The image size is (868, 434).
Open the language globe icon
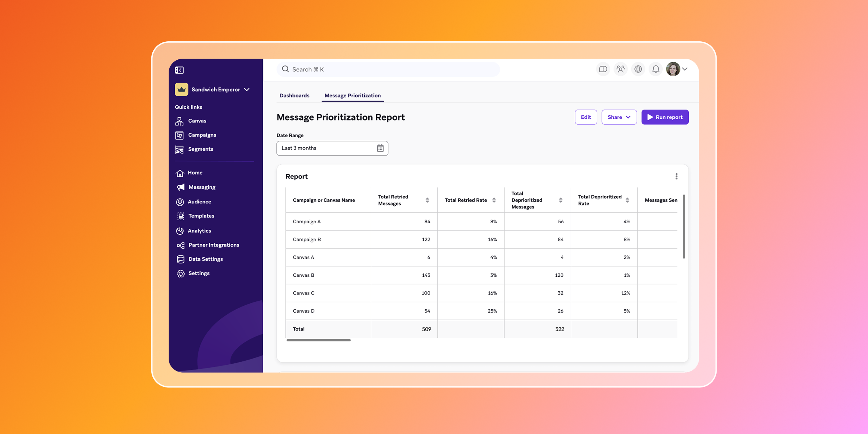tap(638, 69)
